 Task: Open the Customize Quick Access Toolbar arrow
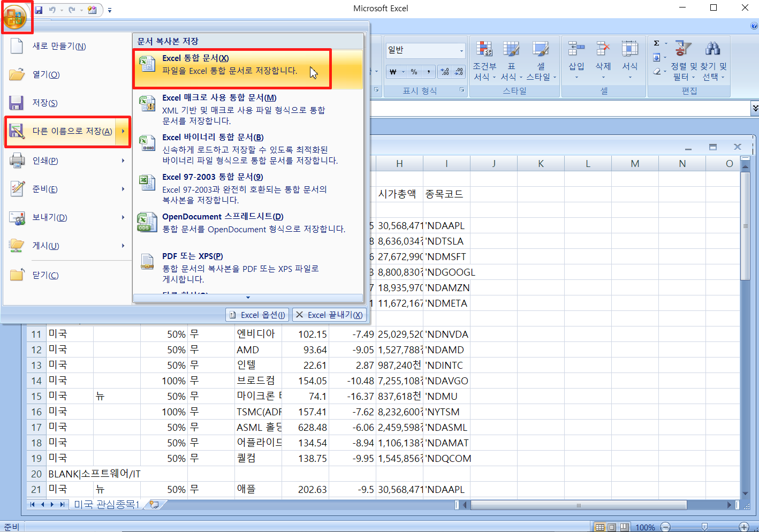[109, 10]
